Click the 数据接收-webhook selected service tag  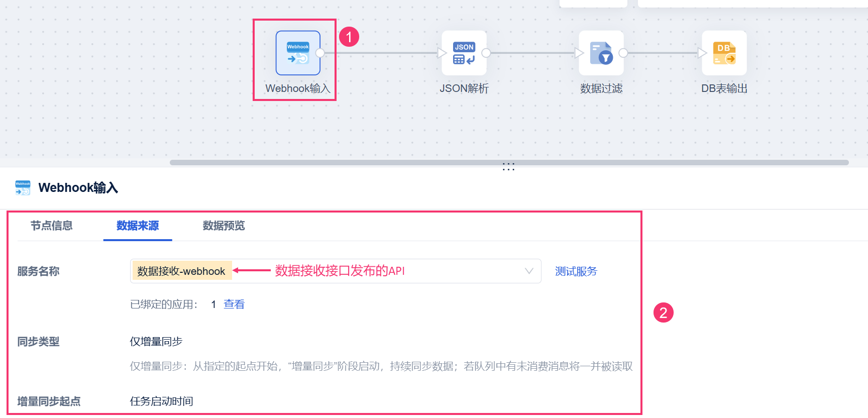[181, 271]
